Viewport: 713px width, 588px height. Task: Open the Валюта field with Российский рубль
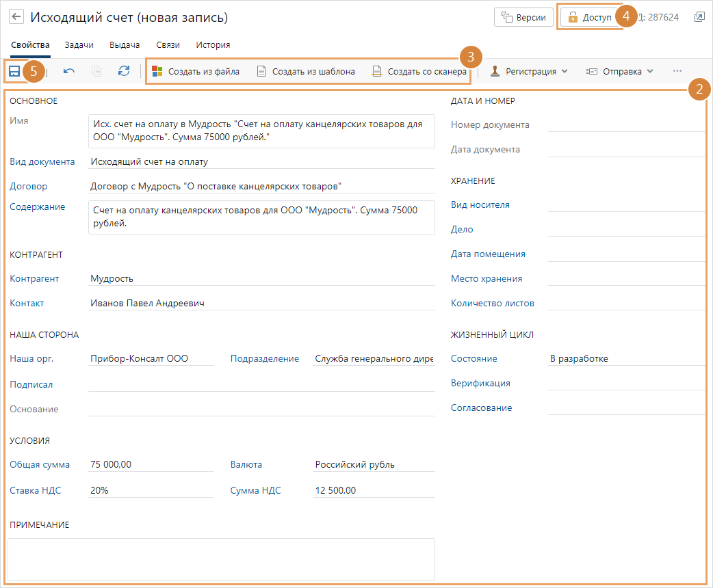click(374, 465)
